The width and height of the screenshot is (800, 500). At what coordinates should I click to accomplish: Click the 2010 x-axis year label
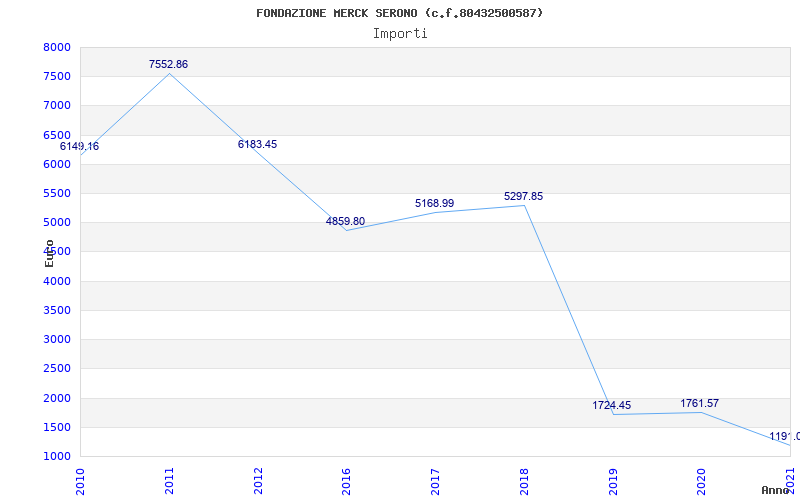tap(80, 481)
